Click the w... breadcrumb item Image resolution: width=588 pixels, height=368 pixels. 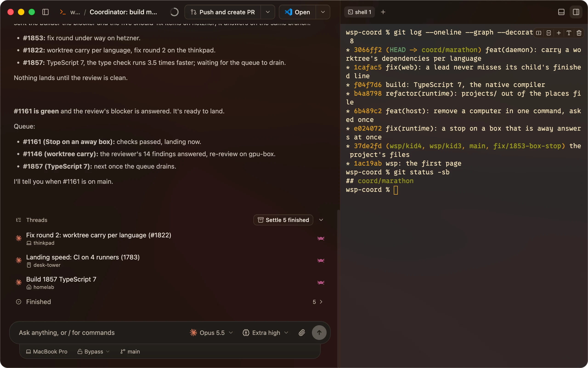click(75, 12)
